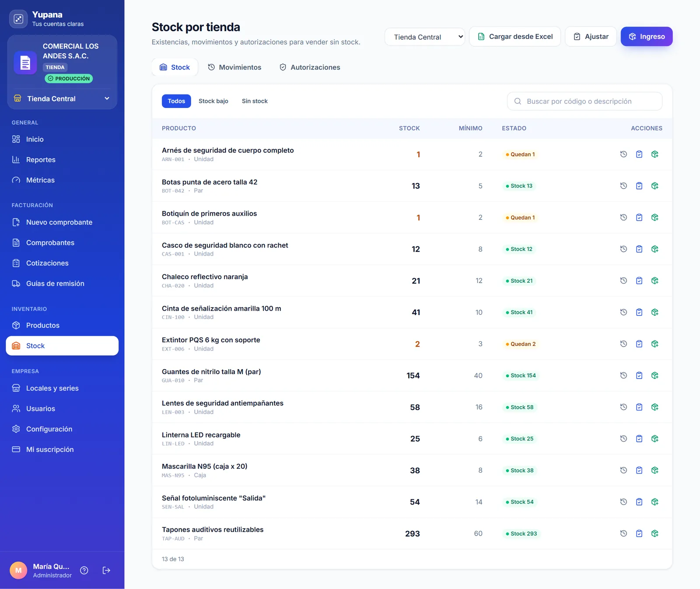Screen dimensions: 700x589
Task: Click ingreso icon for Cinta de señalización row
Action: [655, 312]
